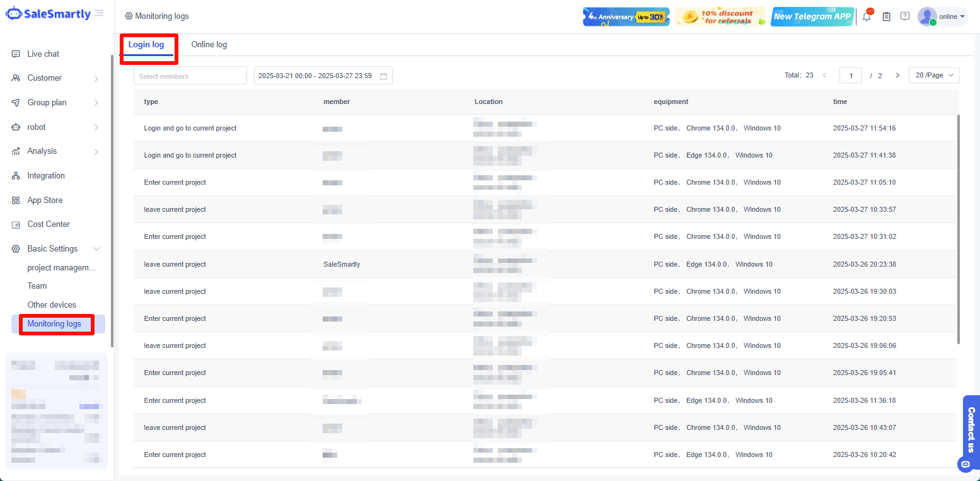This screenshot has width=980, height=481.
Task: Go to next page of results
Action: coord(897,76)
